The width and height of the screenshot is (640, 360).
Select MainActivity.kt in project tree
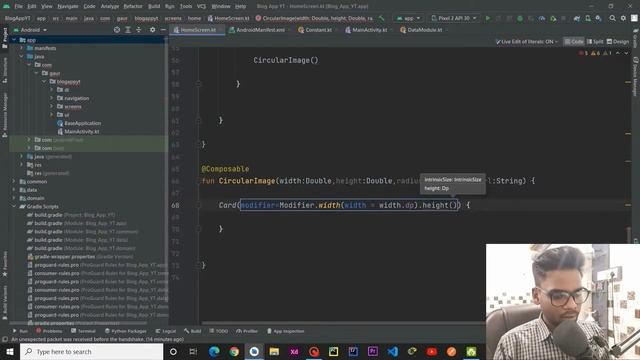tap(82, 131)
